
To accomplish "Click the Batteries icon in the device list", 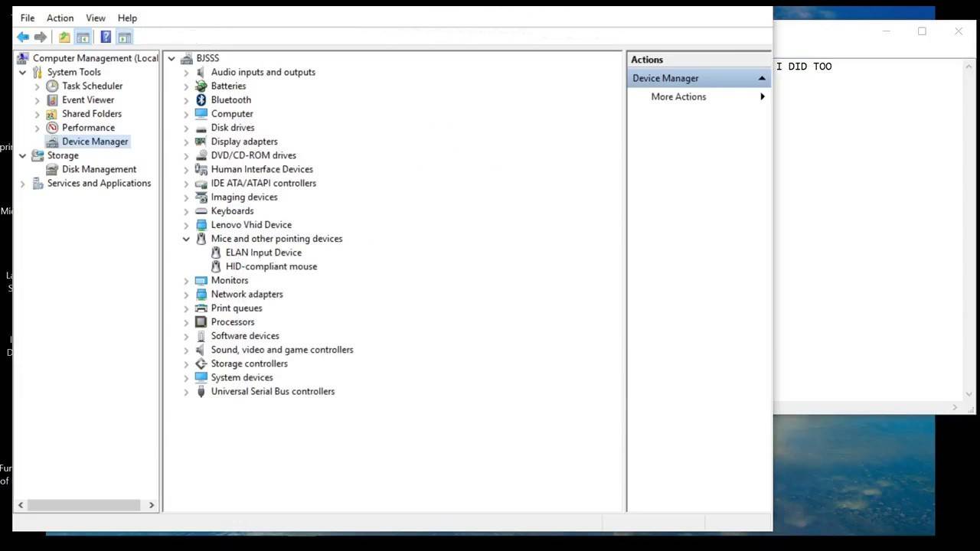I will tap(201, 86).
